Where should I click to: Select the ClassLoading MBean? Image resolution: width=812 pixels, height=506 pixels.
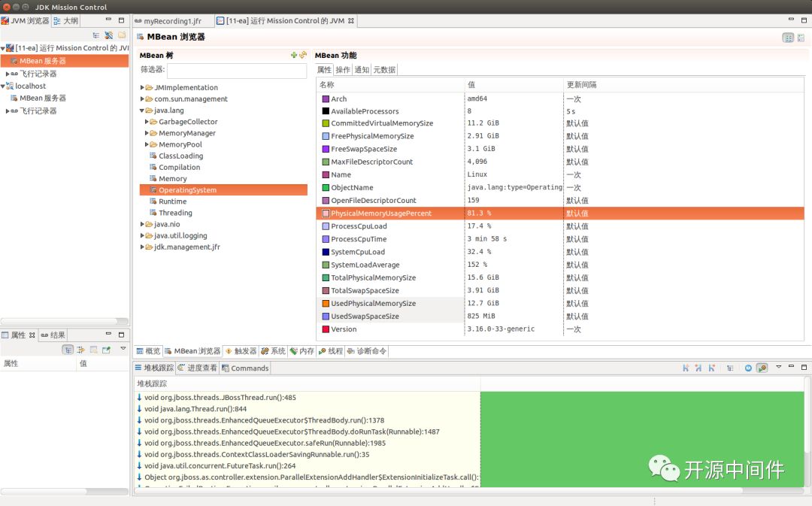tap(180, 156)
